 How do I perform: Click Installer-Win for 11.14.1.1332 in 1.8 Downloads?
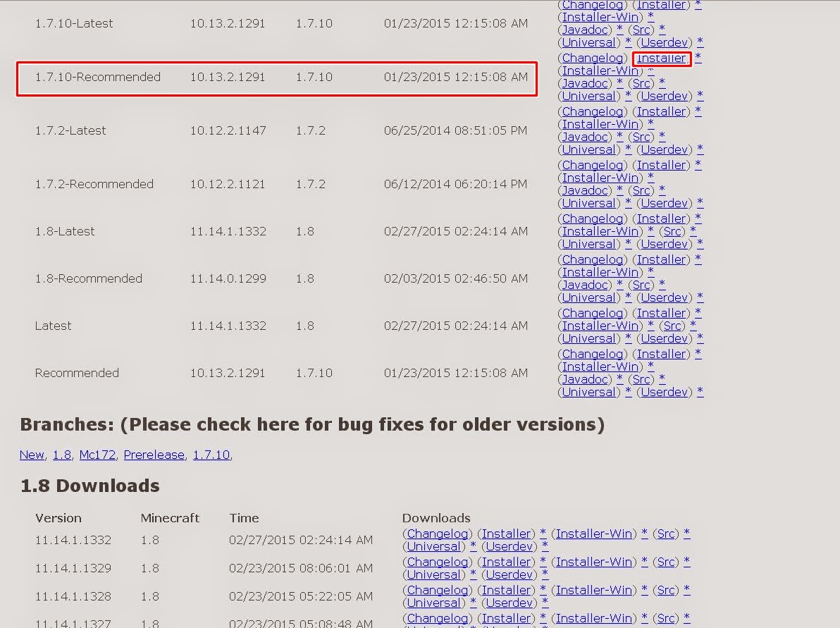point(594,534)
